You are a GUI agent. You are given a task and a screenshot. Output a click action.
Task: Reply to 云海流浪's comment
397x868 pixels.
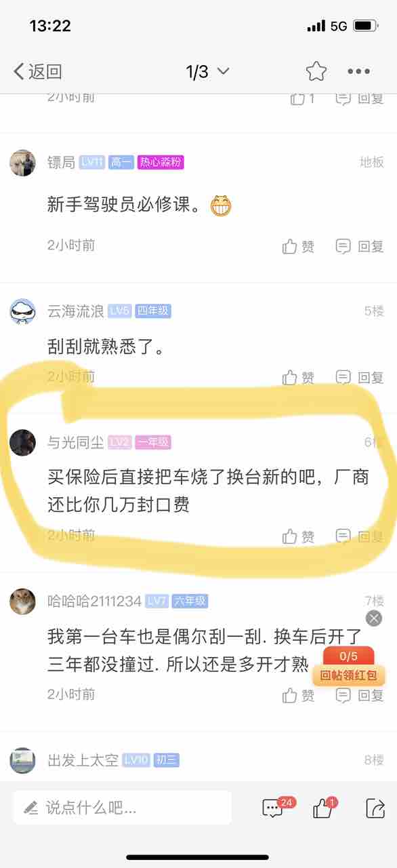tap(360, 377)
